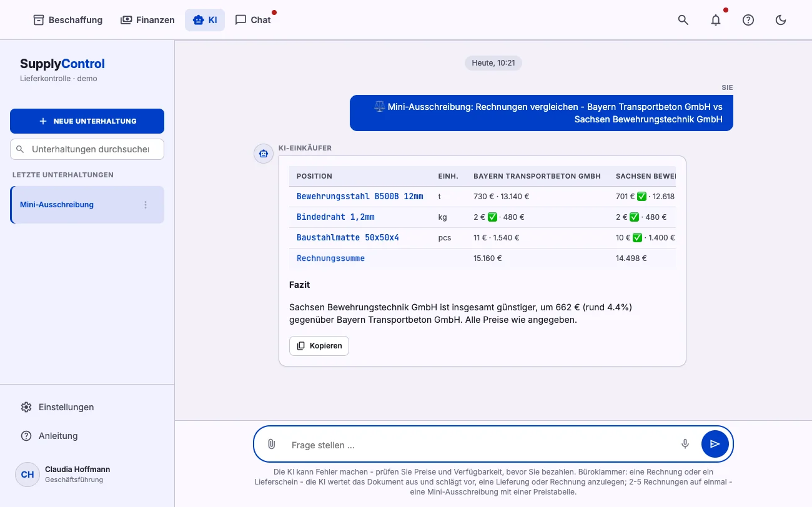Click the Fazit heading
The width and height of the screenshot is (812, 507).
click(300, 285)
